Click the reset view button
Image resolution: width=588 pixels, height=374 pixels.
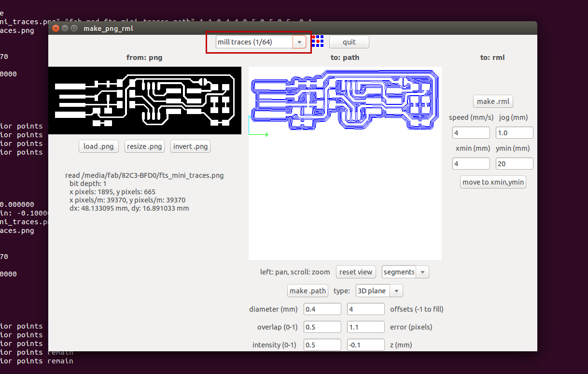point(356,272)
